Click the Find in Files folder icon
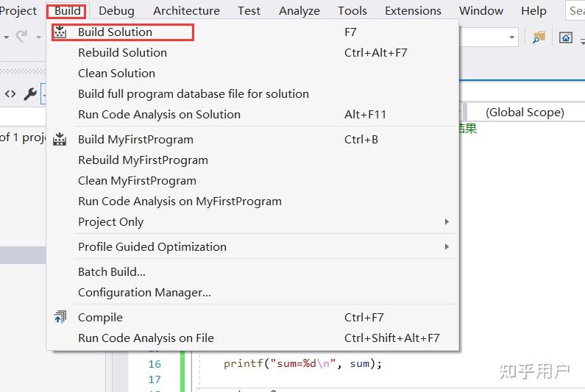The image size is (585, 392). coord(539,38)
